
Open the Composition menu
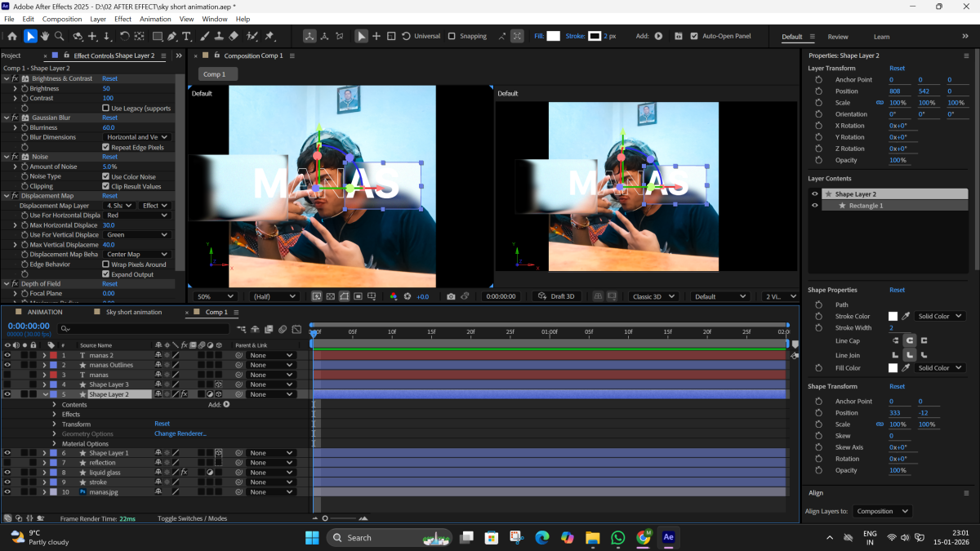pyautogui.click(x=62, y=19)
